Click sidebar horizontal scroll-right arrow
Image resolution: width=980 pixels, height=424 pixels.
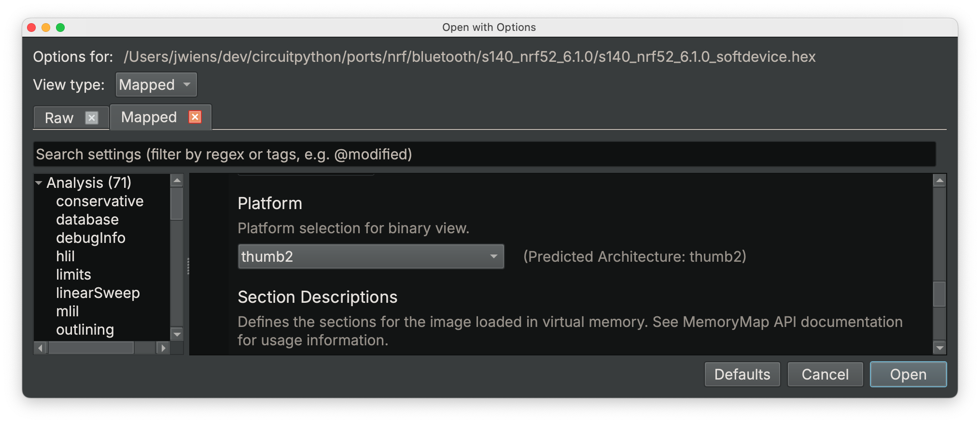[x=163, y=348]
